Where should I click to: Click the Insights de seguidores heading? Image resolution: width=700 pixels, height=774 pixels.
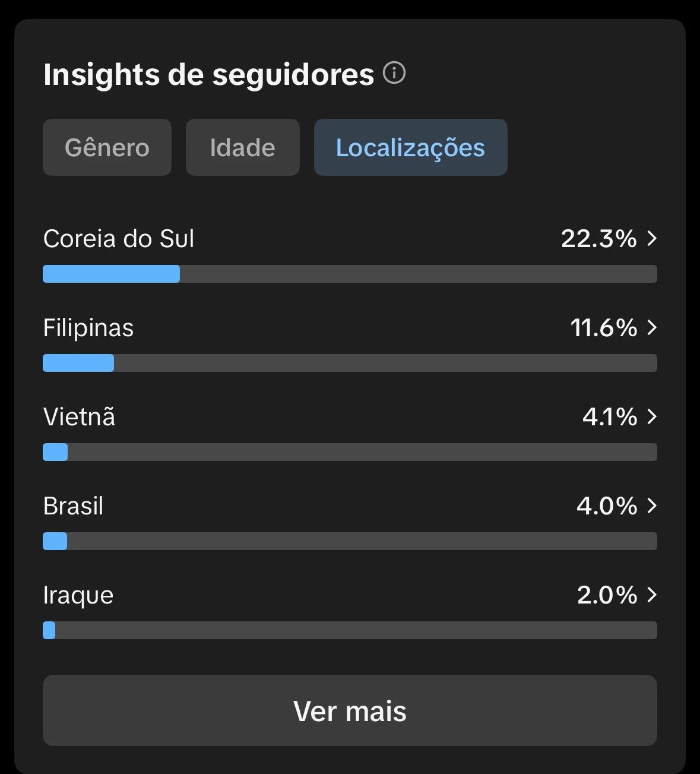[x=208, y=75]
